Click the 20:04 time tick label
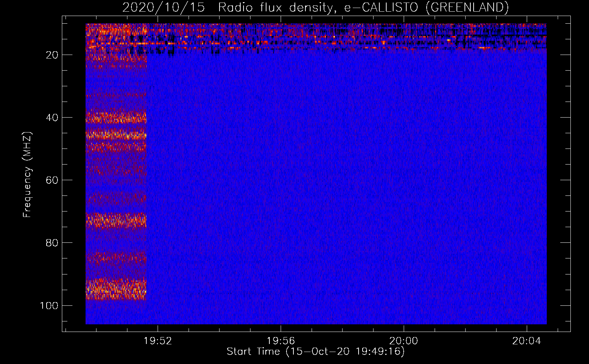 click(527, 341)
